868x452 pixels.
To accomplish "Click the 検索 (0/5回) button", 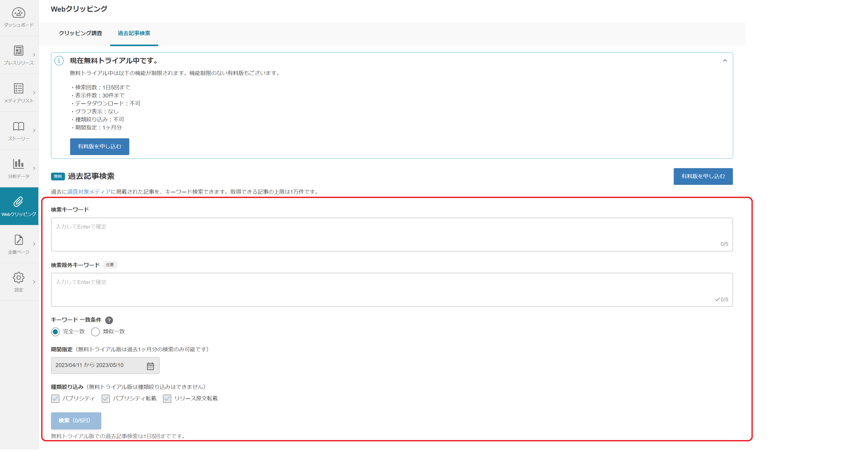I will tap(76, 421).
